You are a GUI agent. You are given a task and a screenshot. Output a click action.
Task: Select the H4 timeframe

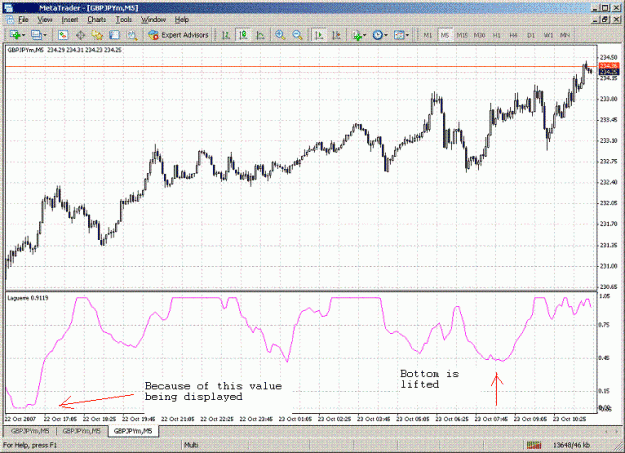tap(513, 35)
